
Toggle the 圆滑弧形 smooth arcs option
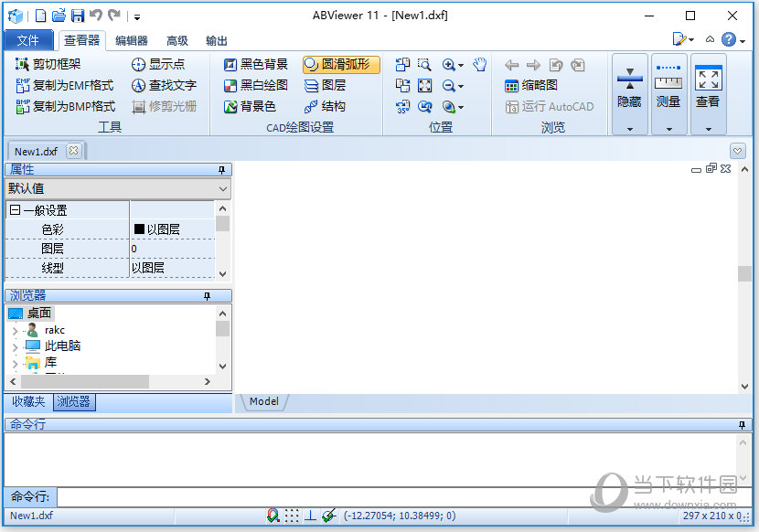(x=341, y=64)
